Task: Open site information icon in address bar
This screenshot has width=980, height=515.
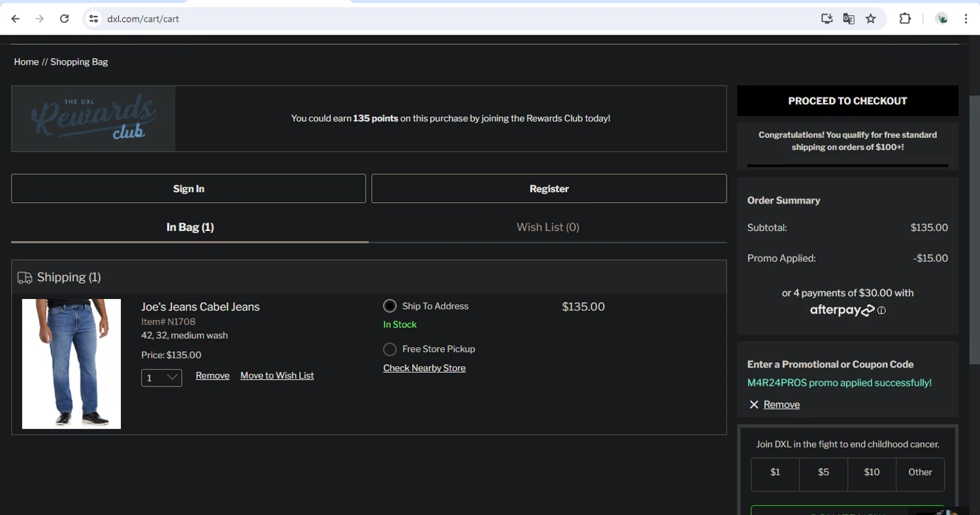Action: tap(93, 19)
